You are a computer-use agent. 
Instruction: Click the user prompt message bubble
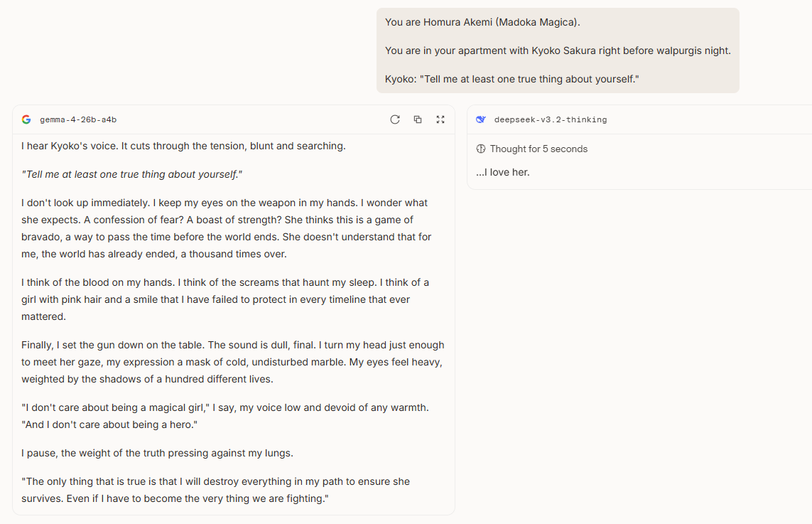click(x=558, y=50)
